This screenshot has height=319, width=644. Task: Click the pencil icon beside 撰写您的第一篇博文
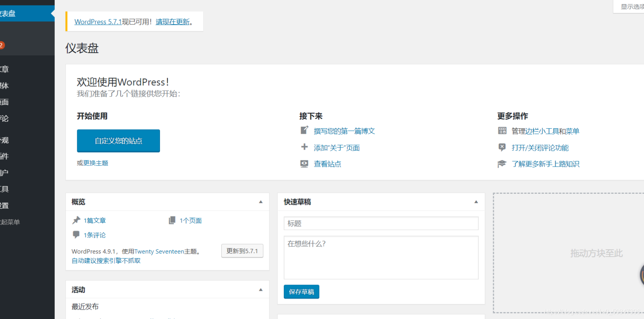click(304, 130)
